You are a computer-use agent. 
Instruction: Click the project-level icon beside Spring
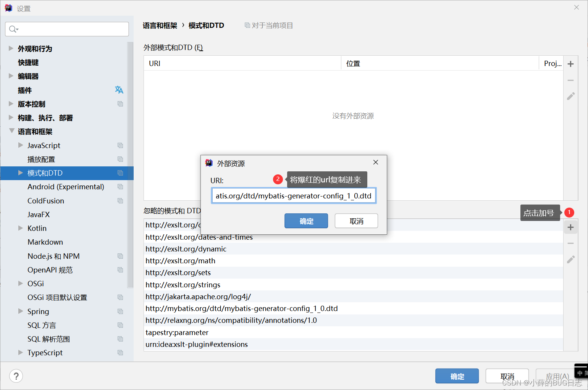pyautogui.click(x=120, y=311)
